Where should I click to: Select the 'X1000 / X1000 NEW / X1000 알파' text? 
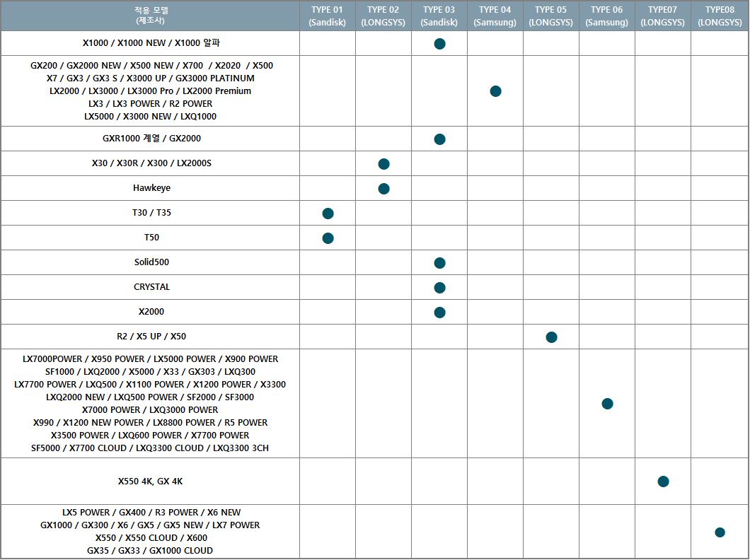point(151,43)
